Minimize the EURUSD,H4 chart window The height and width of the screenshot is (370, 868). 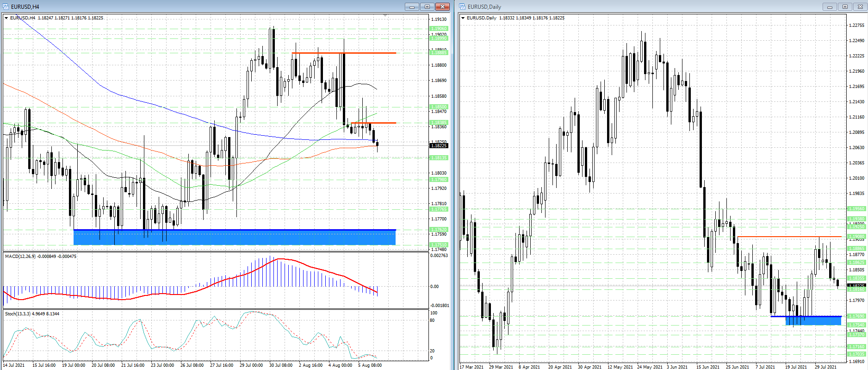coord(412,6)
